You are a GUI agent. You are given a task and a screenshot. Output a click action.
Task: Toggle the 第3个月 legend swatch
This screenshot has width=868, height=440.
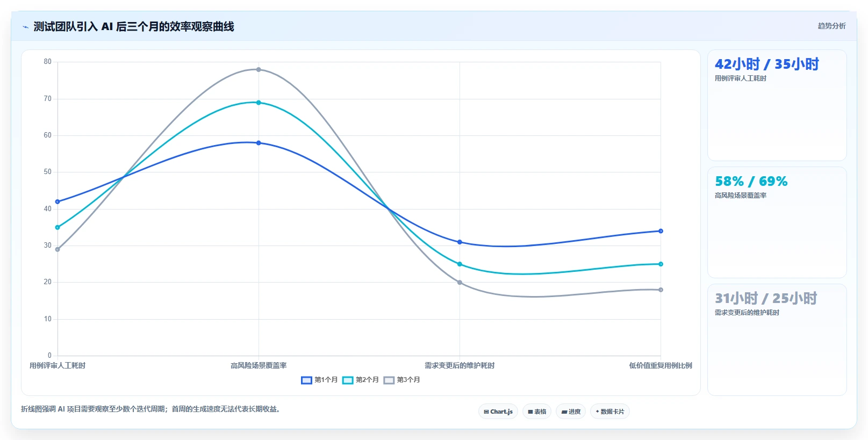(389, 380)
